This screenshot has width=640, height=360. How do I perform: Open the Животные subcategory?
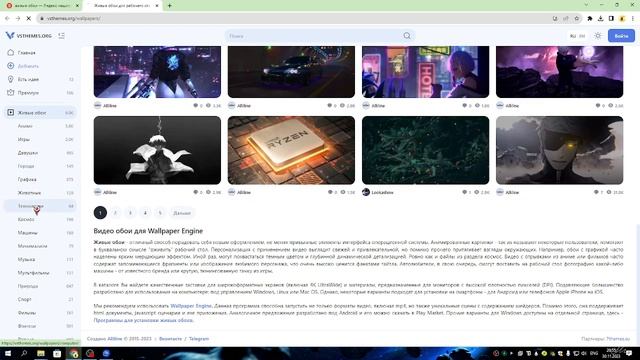40,193
